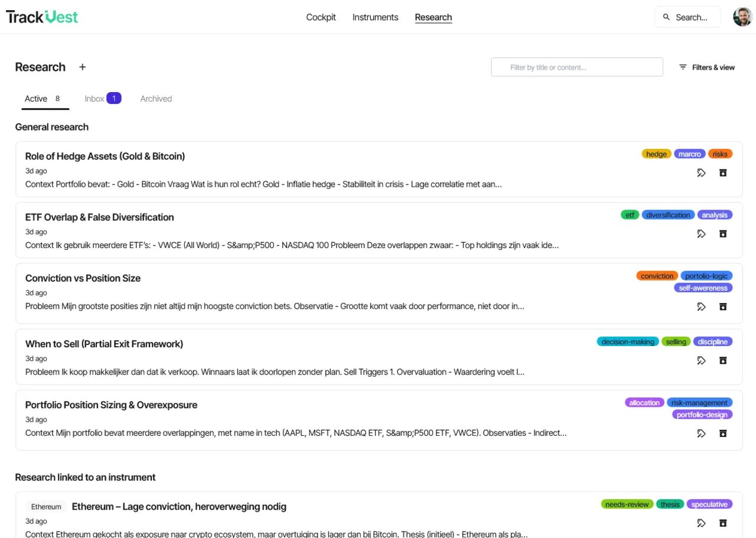Open the global Search box
This screenshot has height=538, width=756.
687,17
